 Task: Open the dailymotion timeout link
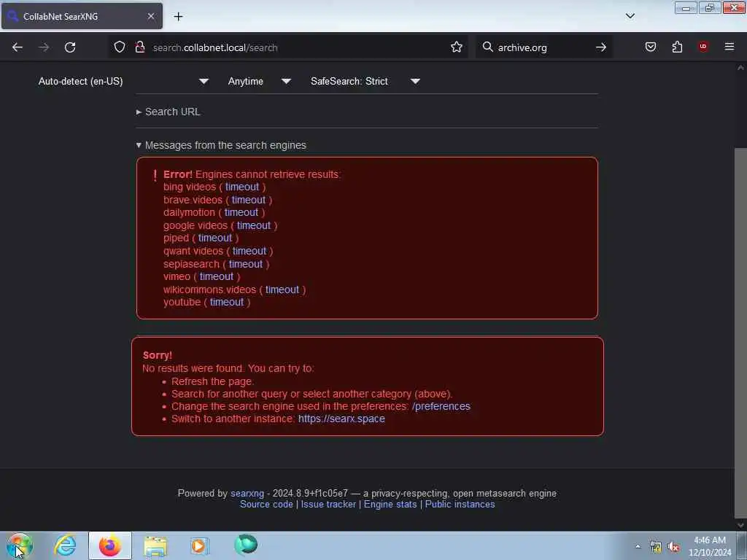click(x=241, y=212)
